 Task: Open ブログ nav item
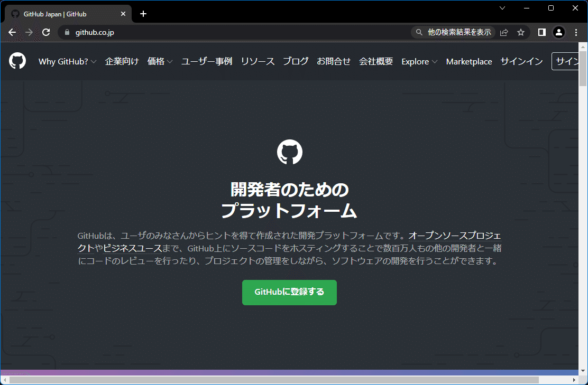click(x=296, y=61)
